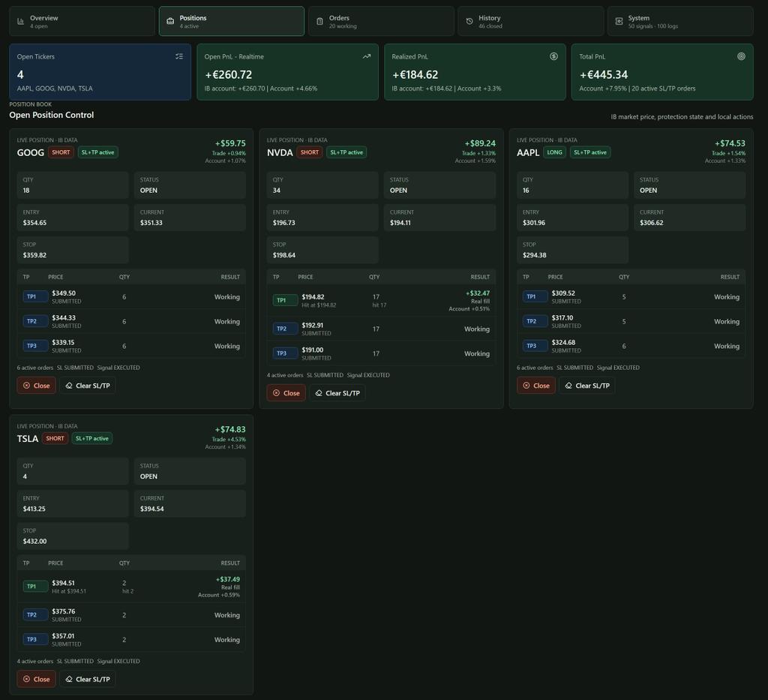The width and height of the screenshot is (768, 700).
Task: Click the TP2 tag at $344.33 for GOOG
Action: 35,321
